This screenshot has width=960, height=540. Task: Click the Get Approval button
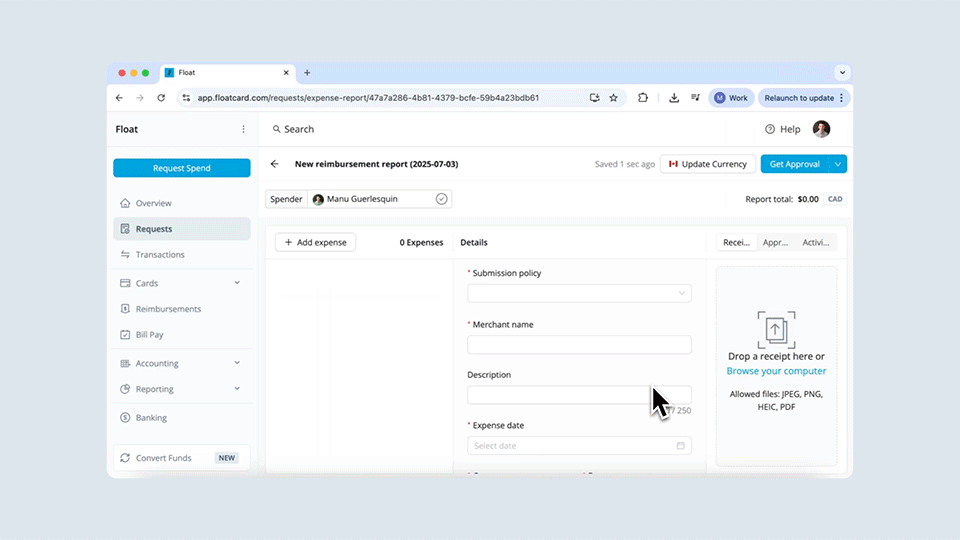click(794, 164)
